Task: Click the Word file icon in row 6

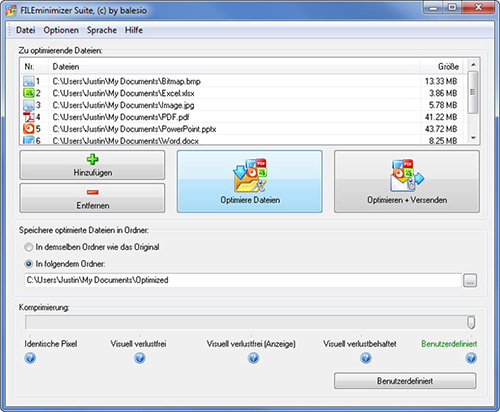Action: point(29,140)
